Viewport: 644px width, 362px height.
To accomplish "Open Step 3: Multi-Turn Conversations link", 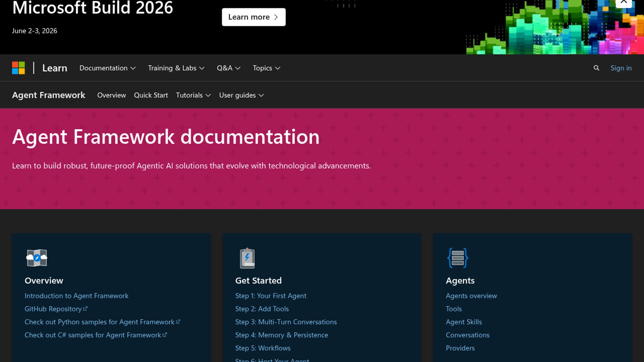I will [x=286, y=322].
